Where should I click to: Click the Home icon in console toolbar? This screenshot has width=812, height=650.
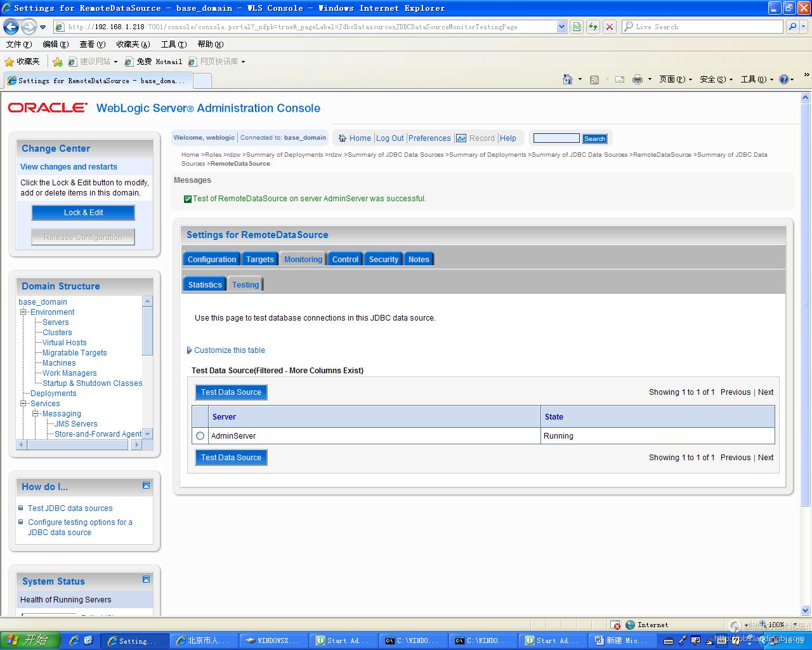(343, 138)
